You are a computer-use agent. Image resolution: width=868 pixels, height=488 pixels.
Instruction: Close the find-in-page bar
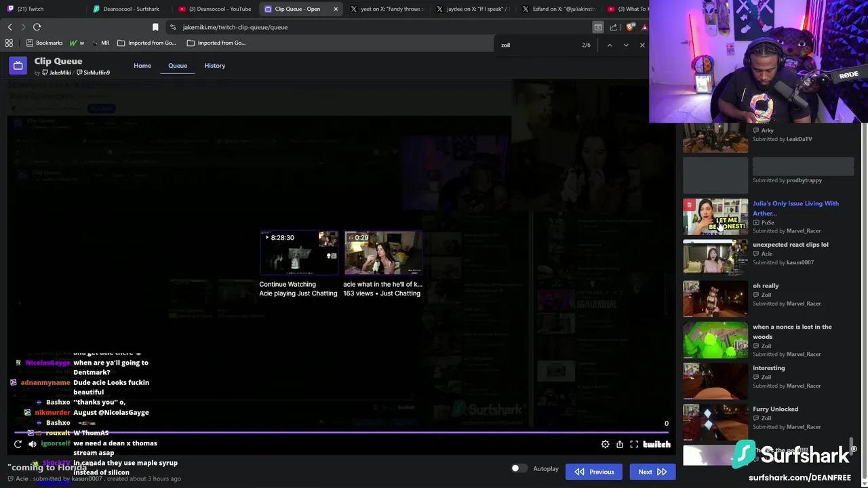click(642, 45)
